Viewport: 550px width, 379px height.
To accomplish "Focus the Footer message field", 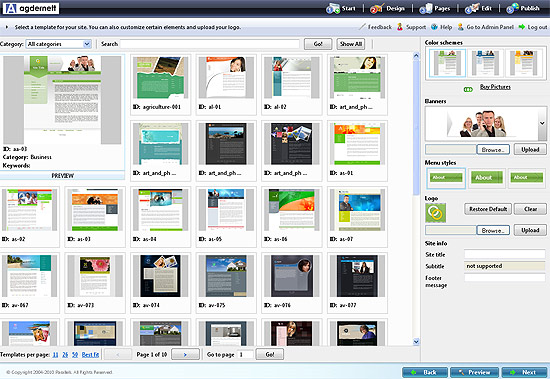I will pyautogui.click(x=505, y=278).
